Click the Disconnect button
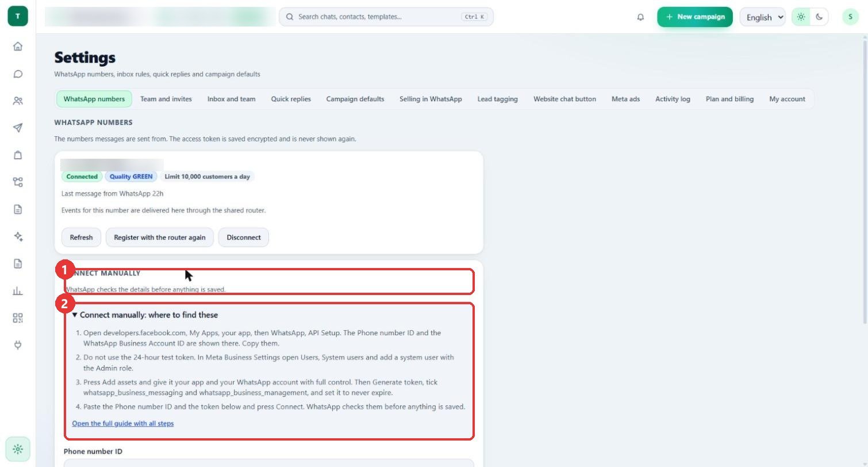The width and height of the screenshot is (868, 467). (x=244, y=238)
